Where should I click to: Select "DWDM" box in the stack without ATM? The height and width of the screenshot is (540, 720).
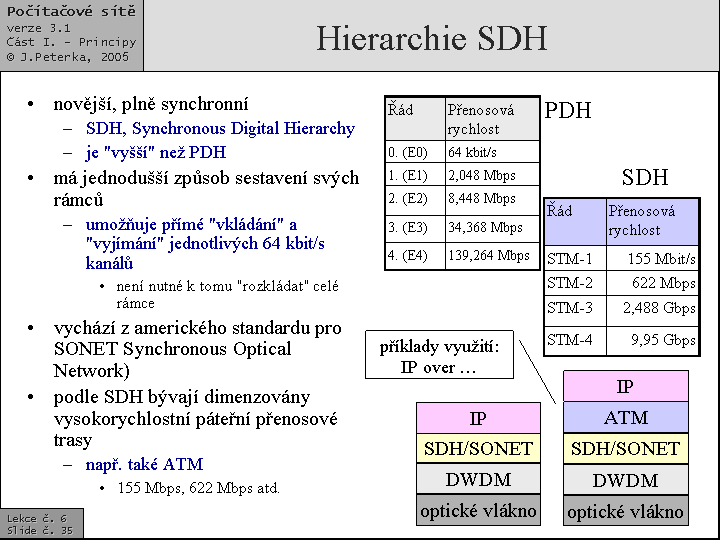click(478, 480)
